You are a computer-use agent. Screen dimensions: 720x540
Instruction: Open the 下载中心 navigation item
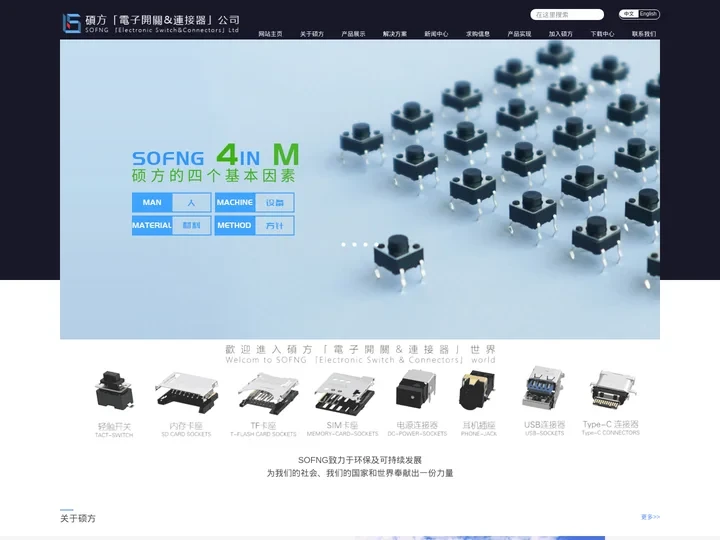[x=602, y=34]
